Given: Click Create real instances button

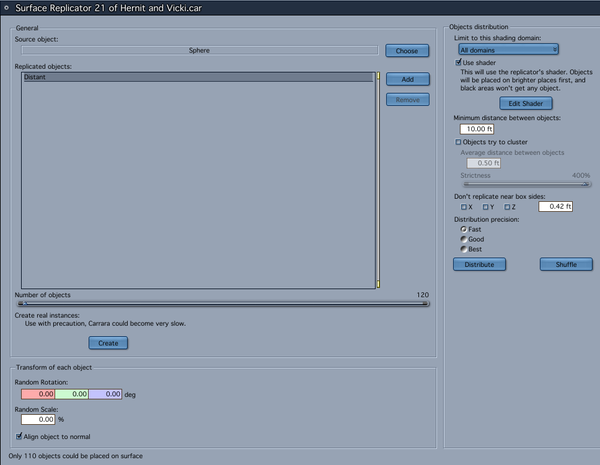Looking at the screenshot, I should 108,343.
